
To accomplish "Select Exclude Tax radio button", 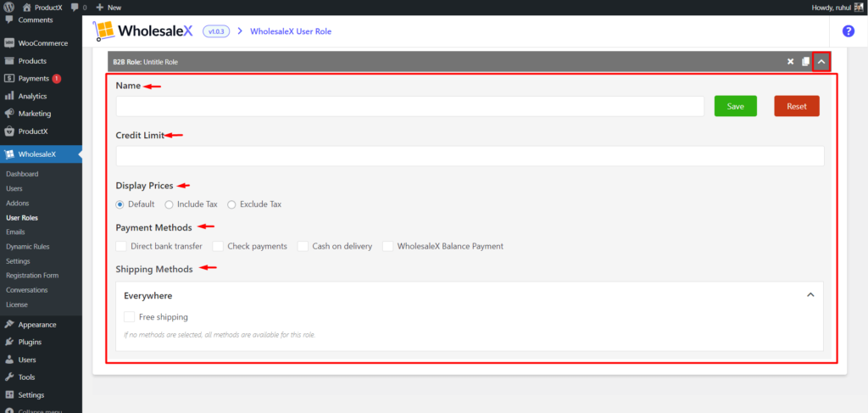I will click(232, 204).
